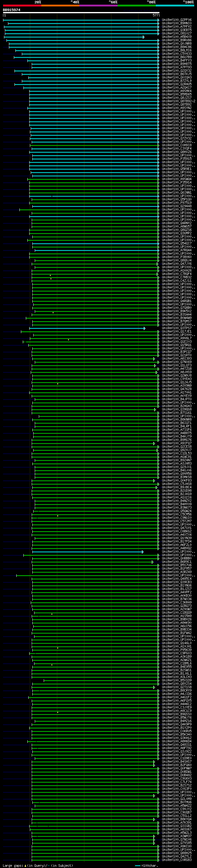Image resolution: width=197 pixels, height=868 pixels.
Task: Select the UniRef100_Q92VJ7 label
Action: (177, 450)
